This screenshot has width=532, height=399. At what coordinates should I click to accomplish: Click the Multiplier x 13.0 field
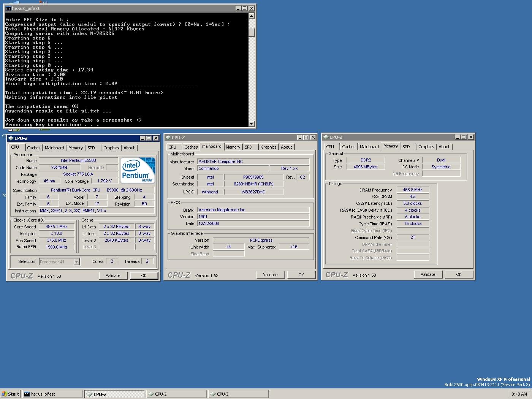pyautogui.click(x=57, y=234)
